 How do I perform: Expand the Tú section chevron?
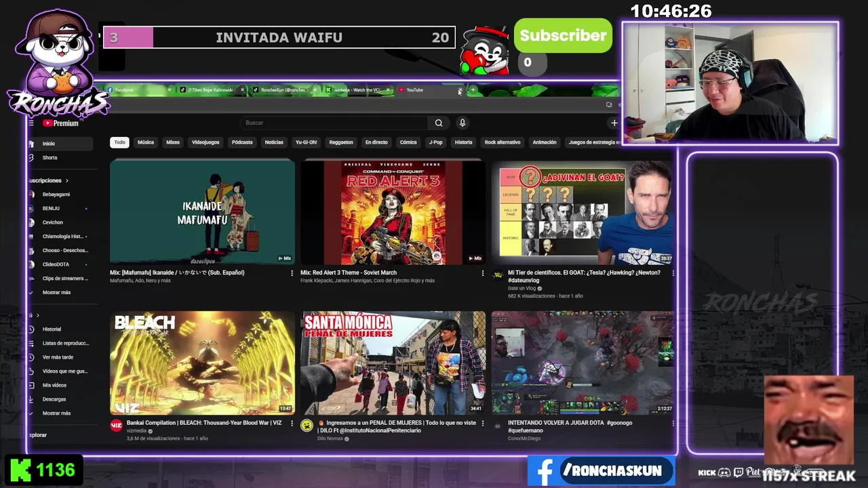37,315
